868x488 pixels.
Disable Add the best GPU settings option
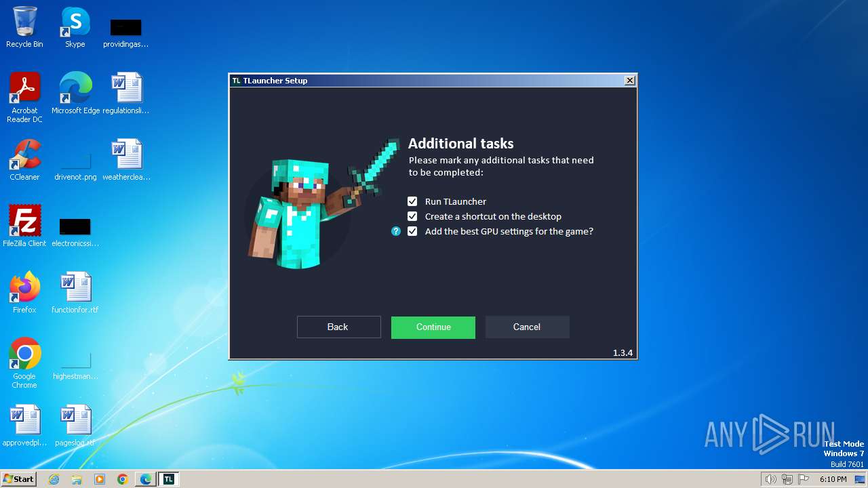click(412, 231)
